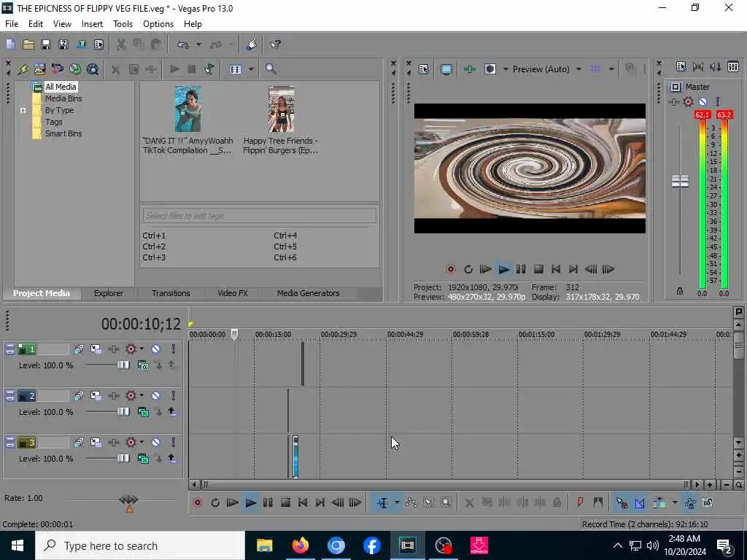Open Track FX dropdown arrow on track 1

(142, 349)
